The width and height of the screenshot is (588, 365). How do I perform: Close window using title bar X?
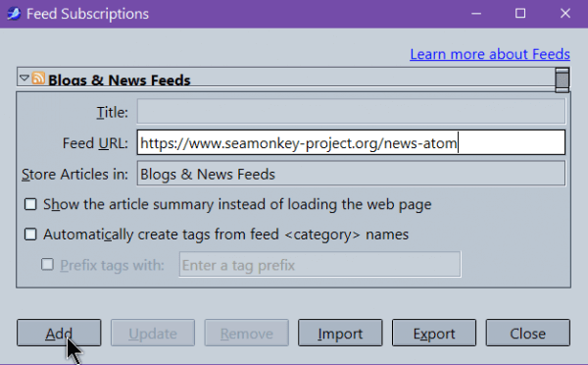click(x=565, y=14)
